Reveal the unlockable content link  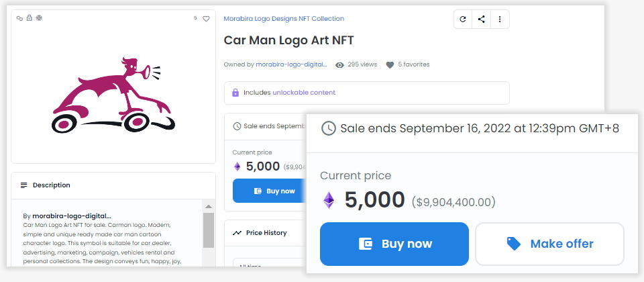click(304, 93)
